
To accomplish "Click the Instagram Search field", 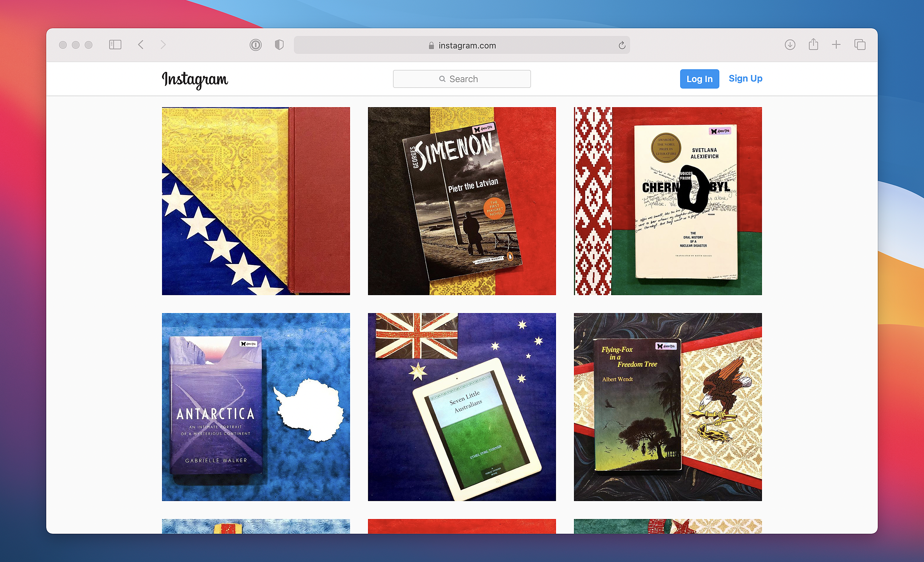I will pos(462,79).
